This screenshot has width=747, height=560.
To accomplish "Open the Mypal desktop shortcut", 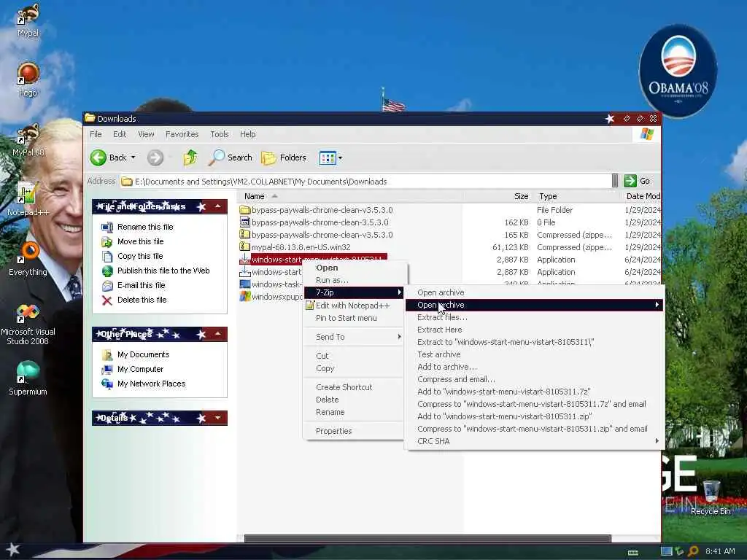I will point(28,20).
